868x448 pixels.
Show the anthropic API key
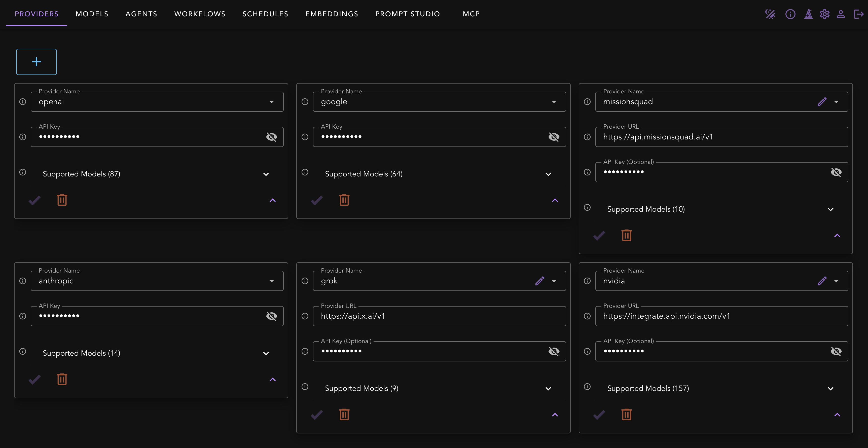tap(272, 316)
